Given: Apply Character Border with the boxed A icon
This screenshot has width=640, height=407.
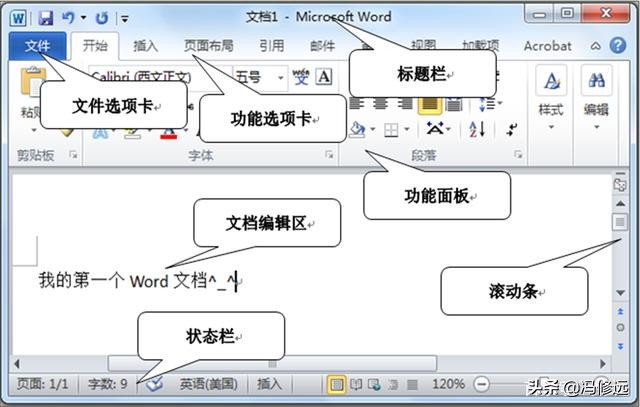Looking at the screenshot, I should (x=324, y=76).
